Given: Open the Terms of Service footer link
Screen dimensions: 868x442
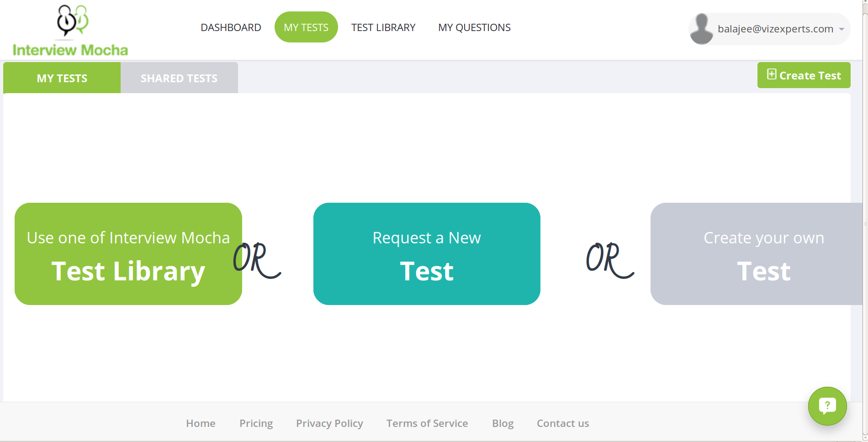Looking at the screenshot, I should click(x=427, y=423).
